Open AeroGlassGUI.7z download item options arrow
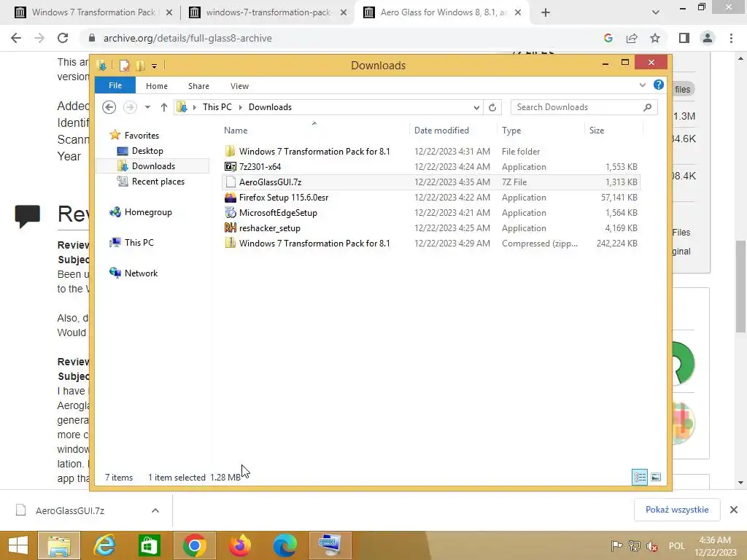The height and width of the screenshot is (560, 747). (x=155, y=510)
